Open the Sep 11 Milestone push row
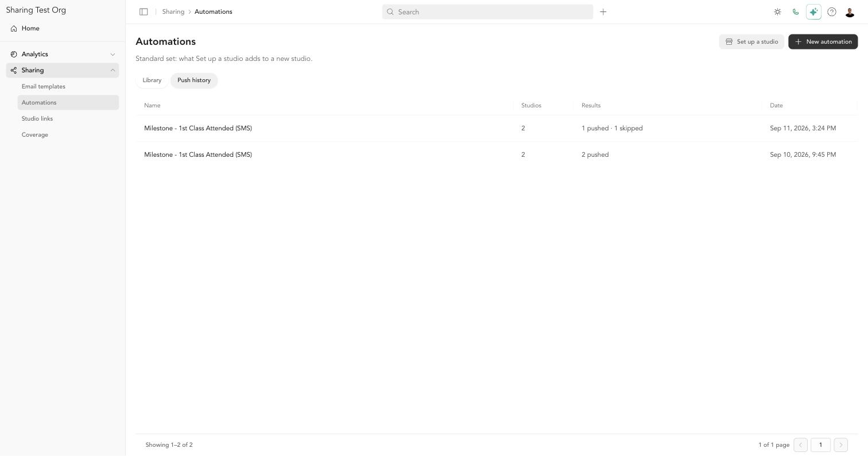Viewport: 868px width, 456px height. click(x=497, y=128)
